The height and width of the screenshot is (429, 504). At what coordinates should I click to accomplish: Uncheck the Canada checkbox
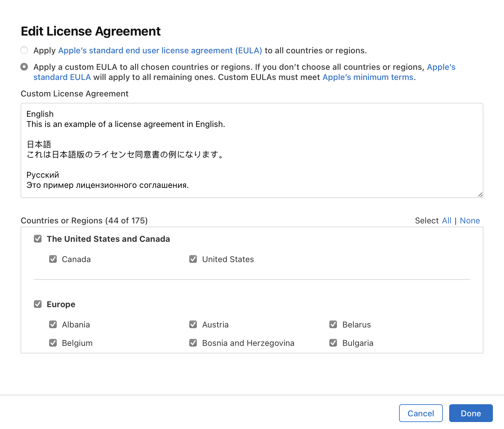point(53,259)
